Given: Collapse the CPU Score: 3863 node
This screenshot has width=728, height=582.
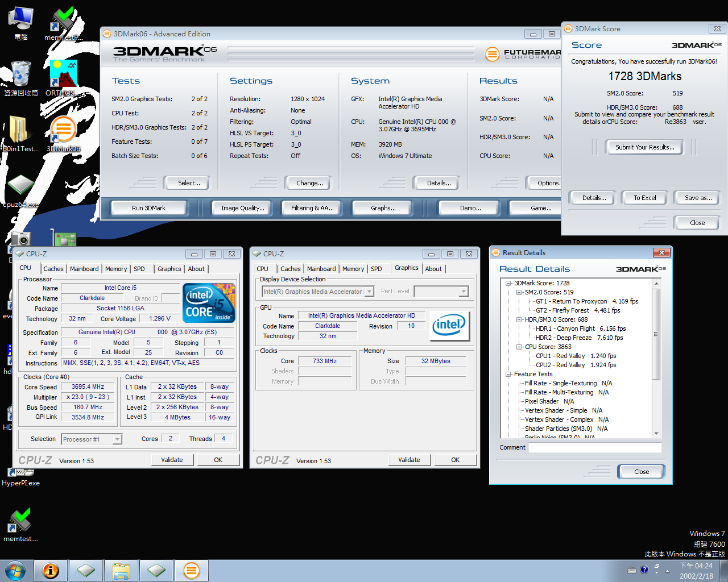Looking at the screenshot, I should pyautogui.click(x=519, y=347).
